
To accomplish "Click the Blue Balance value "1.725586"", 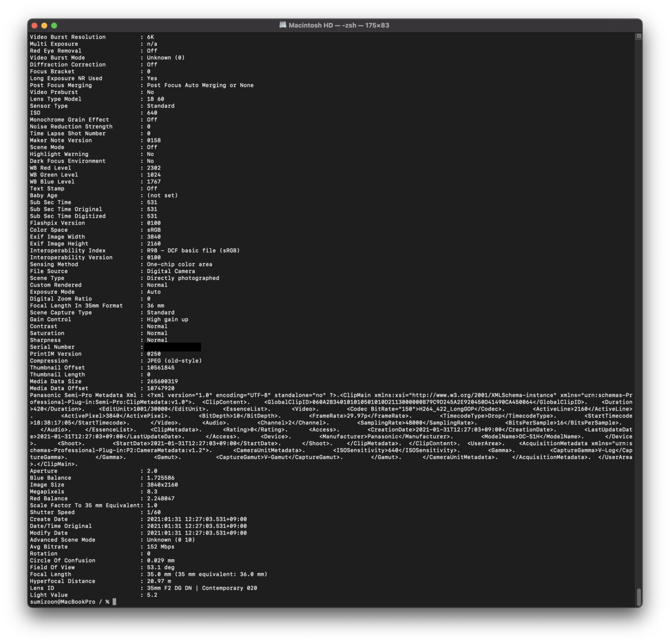I will coord(161,478).
